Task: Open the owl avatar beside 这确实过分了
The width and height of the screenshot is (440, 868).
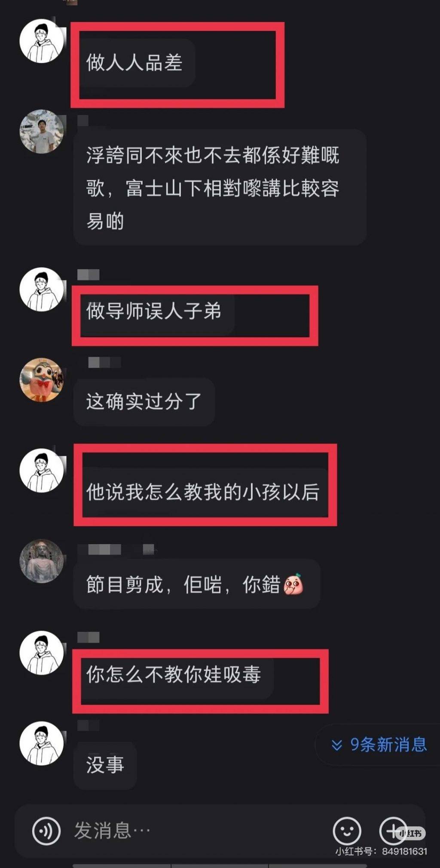Action: pos(42,380)
